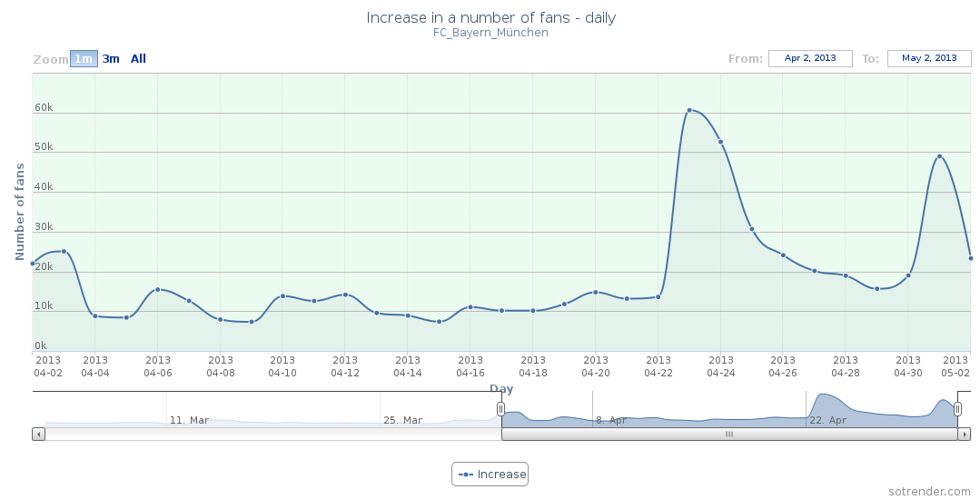980x500 pixels.
Task: Click the 60k peak data point
Action: [x=689, y=110]
